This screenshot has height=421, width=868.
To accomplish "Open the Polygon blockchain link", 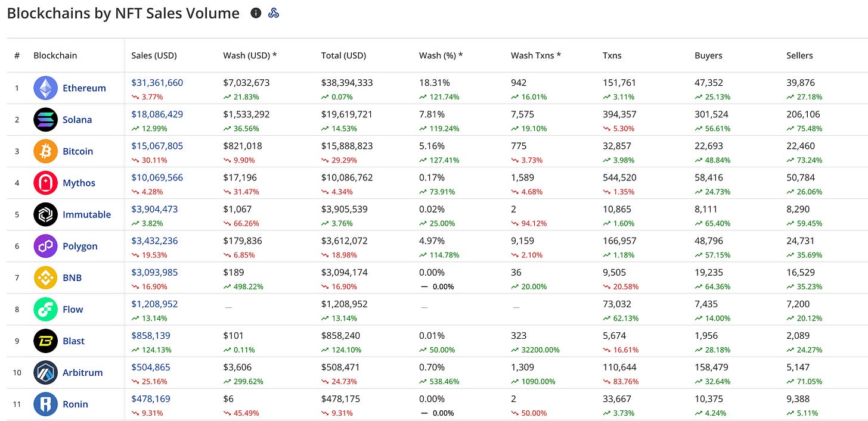I will click(x=80, y=247).
